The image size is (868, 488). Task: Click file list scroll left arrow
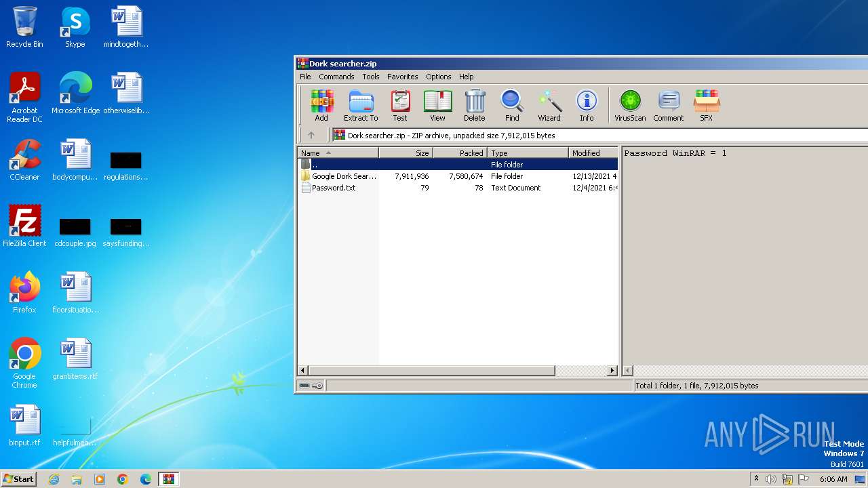(303, 371)
